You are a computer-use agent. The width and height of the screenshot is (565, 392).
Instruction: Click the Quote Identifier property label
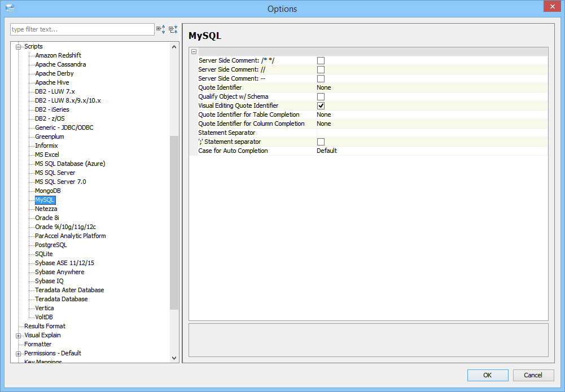click(220, 87)
